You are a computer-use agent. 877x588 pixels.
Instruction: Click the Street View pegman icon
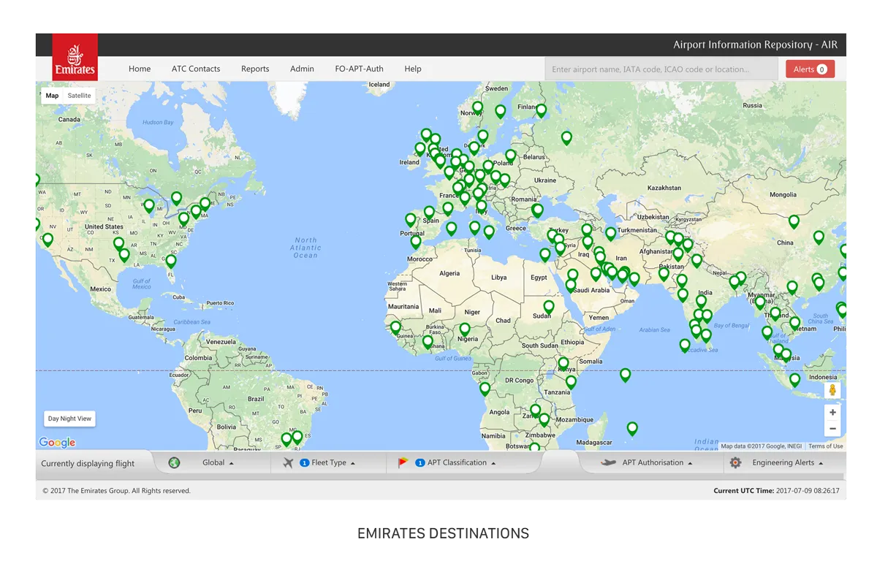click(x=832, y=391)
